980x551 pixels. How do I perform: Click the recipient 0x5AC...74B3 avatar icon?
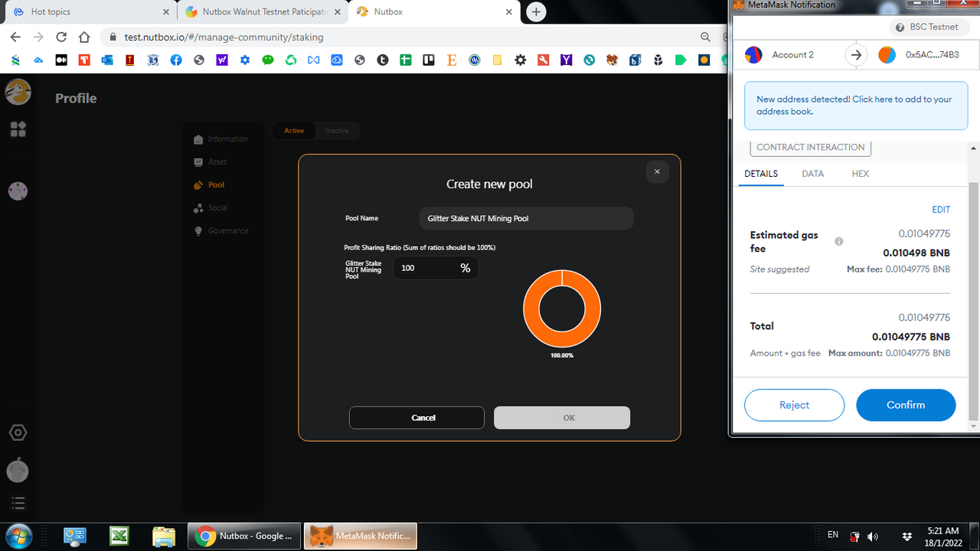887,55
